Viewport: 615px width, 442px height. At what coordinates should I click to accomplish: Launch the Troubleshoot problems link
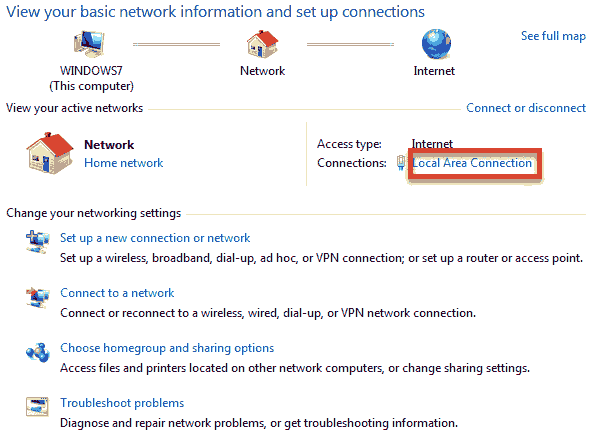[122, 403]
